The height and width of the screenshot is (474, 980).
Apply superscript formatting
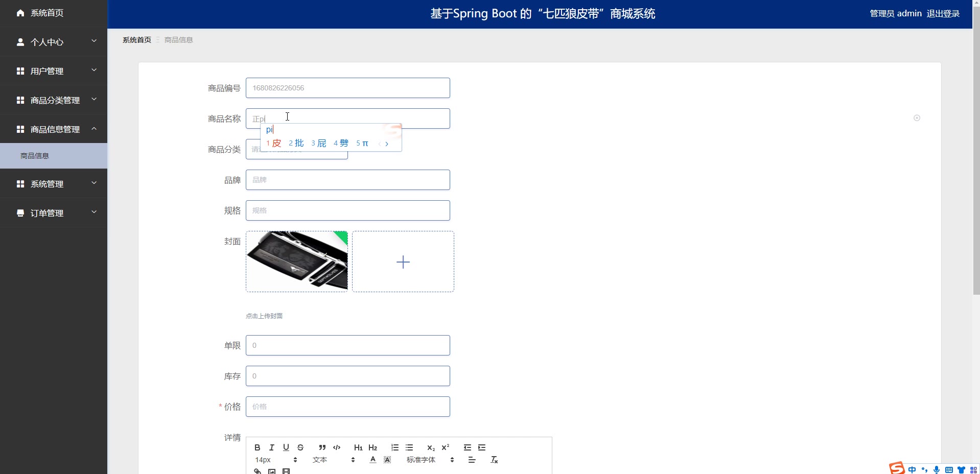click(x=445, y=447)
